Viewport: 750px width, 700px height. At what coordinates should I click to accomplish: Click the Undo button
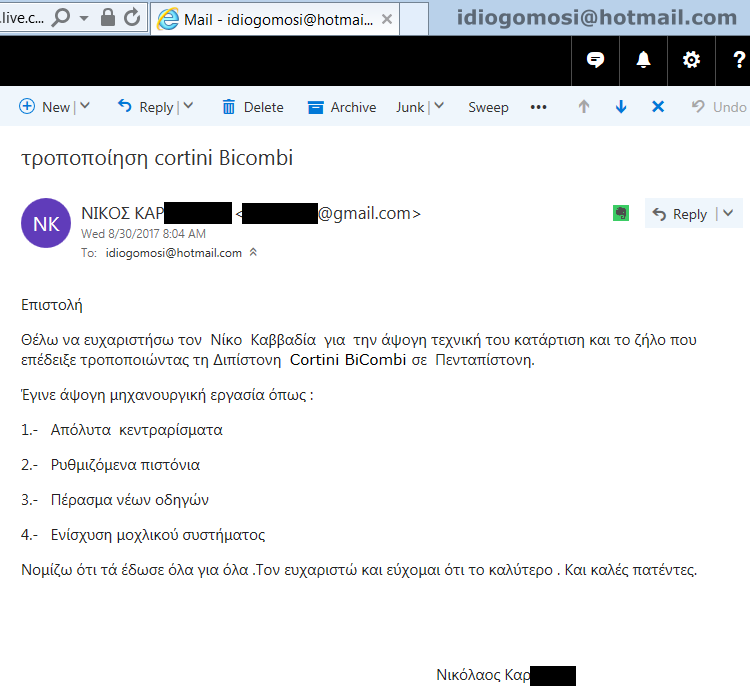[719, 107]
